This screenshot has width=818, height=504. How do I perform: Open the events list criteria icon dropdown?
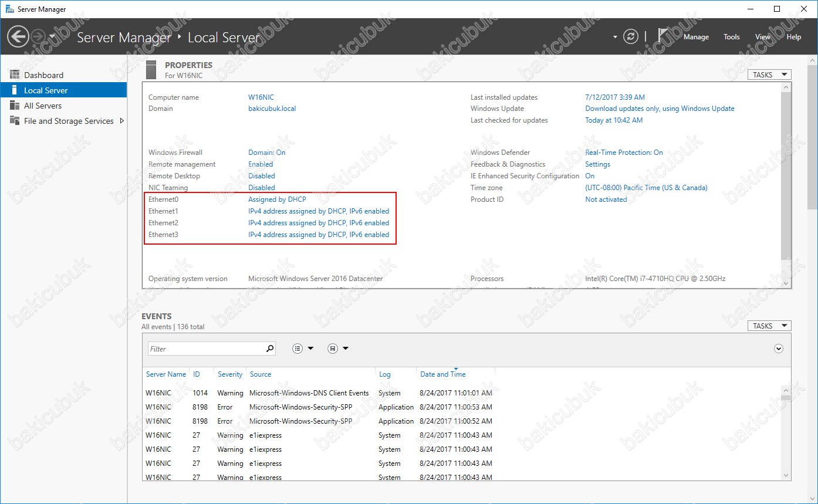click(303, 349)
